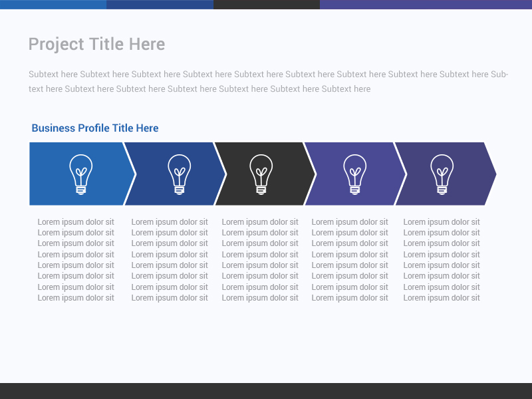Click the Lorem ipsum column under the fourth arrow
Image resolution: width=532 pixels, height=399 pixels.
(350, 260)
